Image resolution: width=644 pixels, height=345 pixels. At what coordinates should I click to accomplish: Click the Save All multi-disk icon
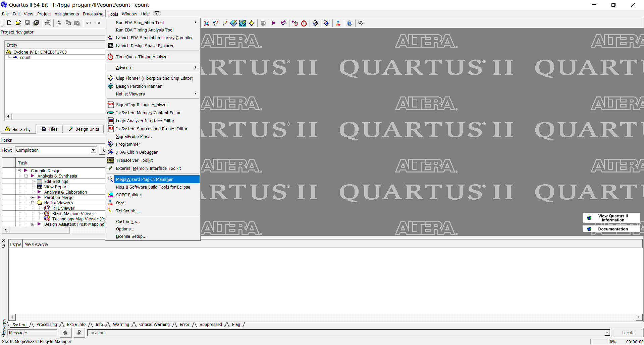tap(36, 23)
